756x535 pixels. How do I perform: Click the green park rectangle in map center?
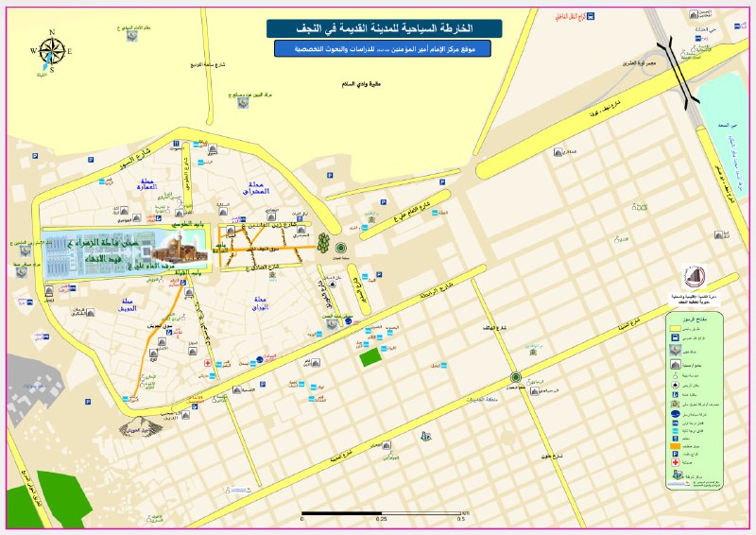coord(369,355)
